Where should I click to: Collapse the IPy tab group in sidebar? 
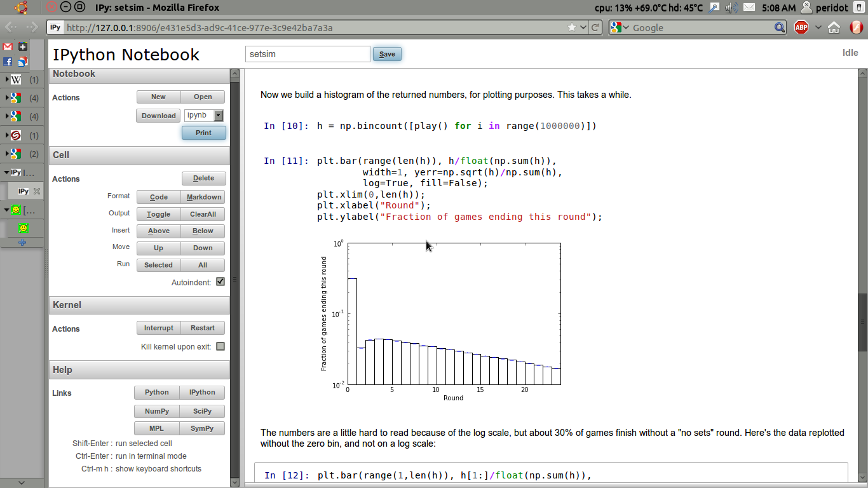6,172
